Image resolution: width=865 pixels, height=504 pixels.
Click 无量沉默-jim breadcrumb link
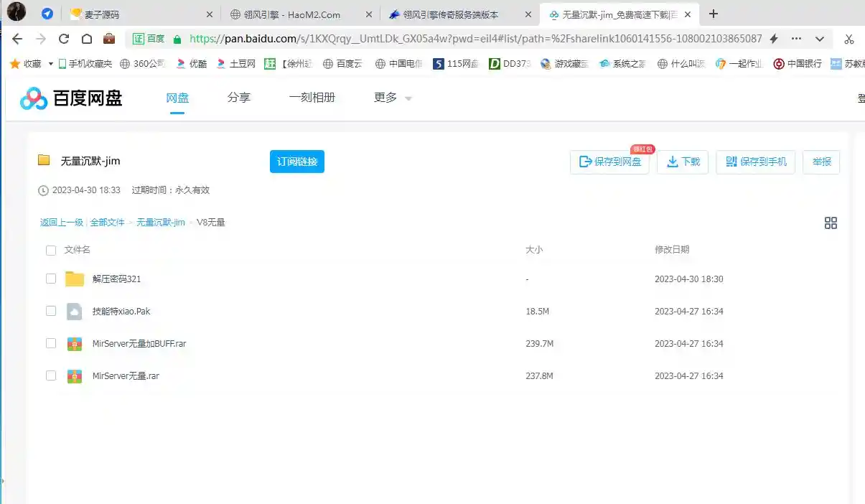click(x=161, y=223)
